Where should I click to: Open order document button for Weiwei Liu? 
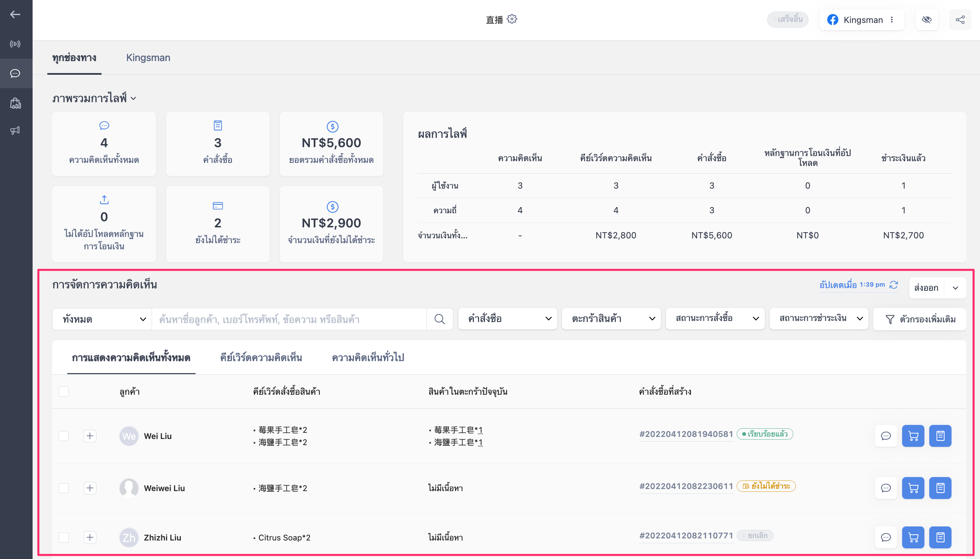click(x=941, y=488)
